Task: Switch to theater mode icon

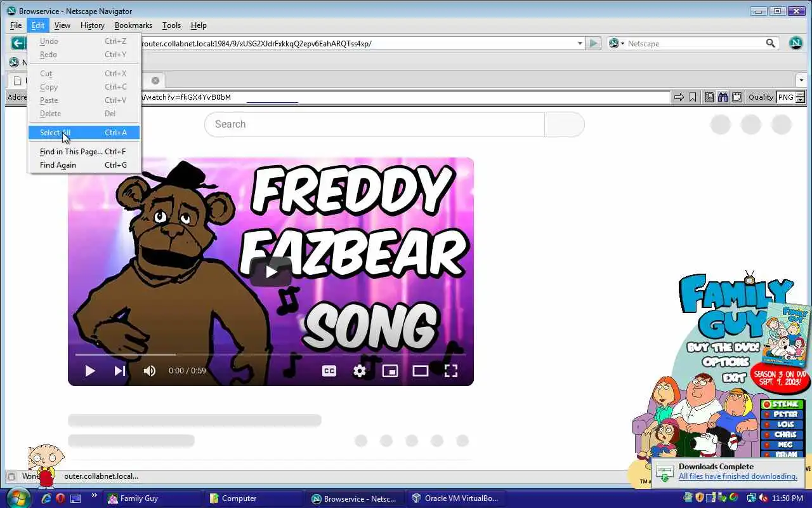Action: [421, 371]
